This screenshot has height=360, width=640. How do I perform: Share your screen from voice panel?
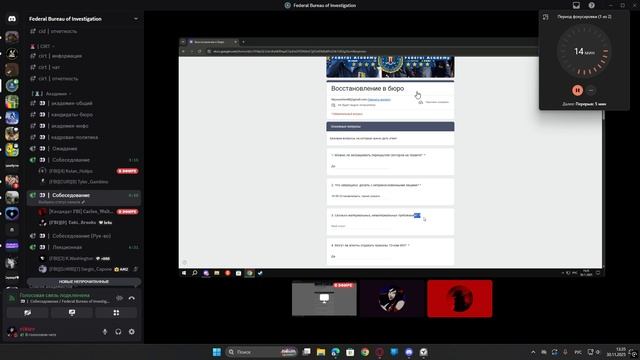click(72, 313)
